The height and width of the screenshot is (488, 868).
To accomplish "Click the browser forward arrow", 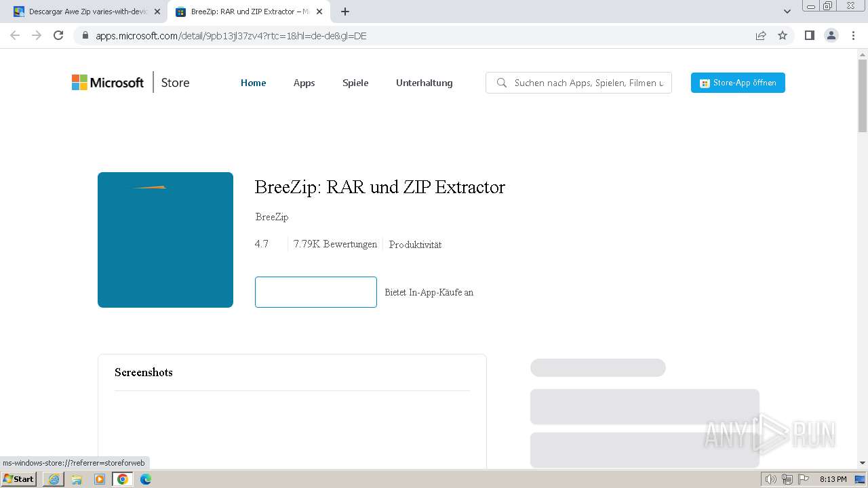I will pyautogui.click(x=37, y=35).
